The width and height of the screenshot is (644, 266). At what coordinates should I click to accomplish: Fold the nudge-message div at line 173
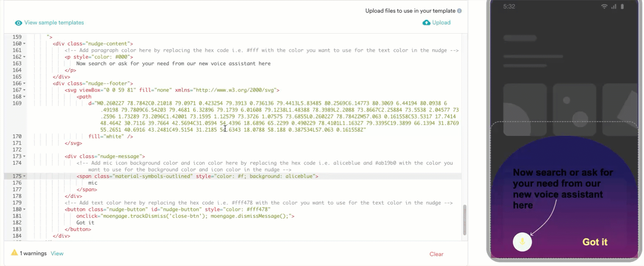pyautogui.click(x=24, y=156)
